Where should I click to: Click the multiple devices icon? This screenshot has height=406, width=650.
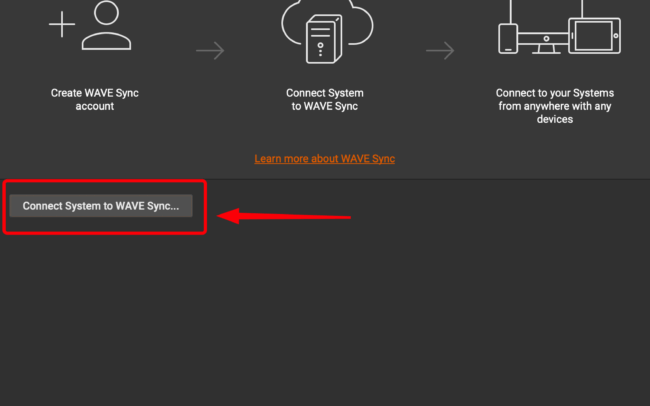click(559, 27)
